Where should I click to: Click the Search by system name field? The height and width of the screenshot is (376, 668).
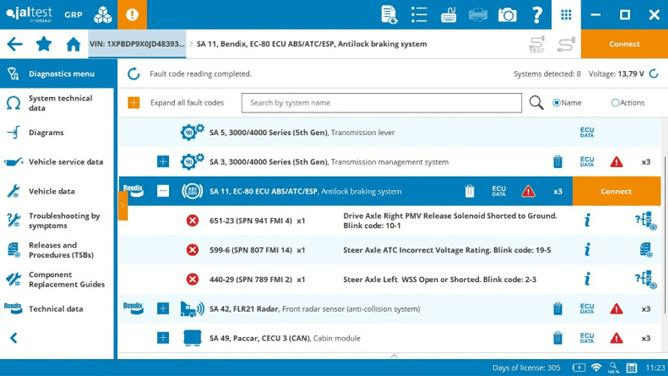tap(381, 103)
